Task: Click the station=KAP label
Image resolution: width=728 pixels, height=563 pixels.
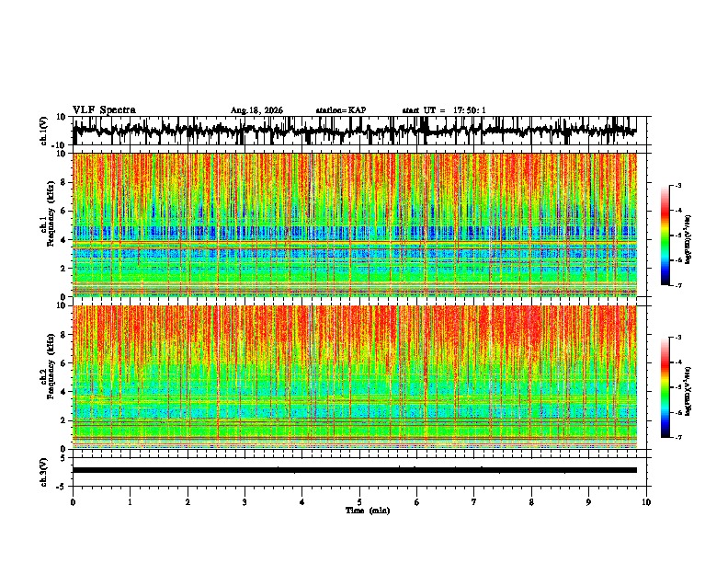Action: pos(341,110)
